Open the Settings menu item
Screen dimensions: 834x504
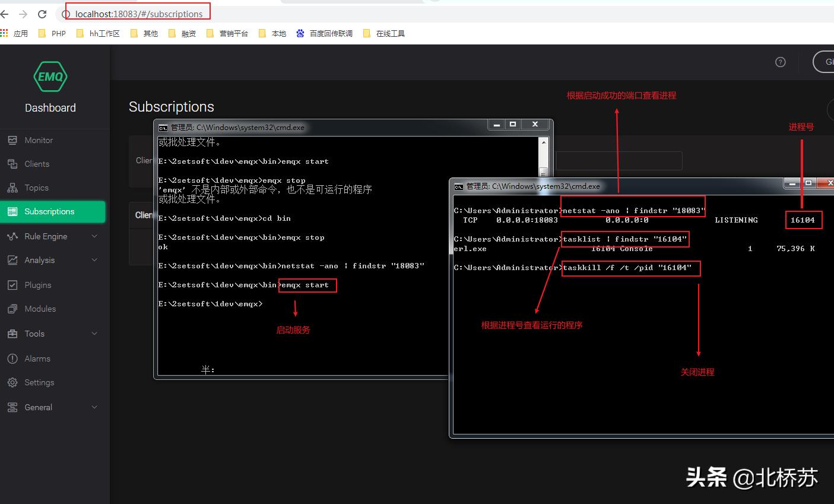click(53, 382)
